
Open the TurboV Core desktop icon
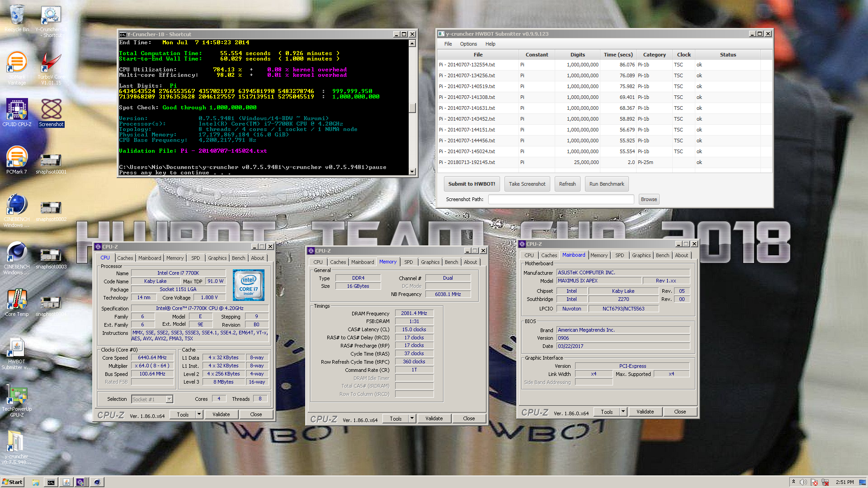pos(51,68)
